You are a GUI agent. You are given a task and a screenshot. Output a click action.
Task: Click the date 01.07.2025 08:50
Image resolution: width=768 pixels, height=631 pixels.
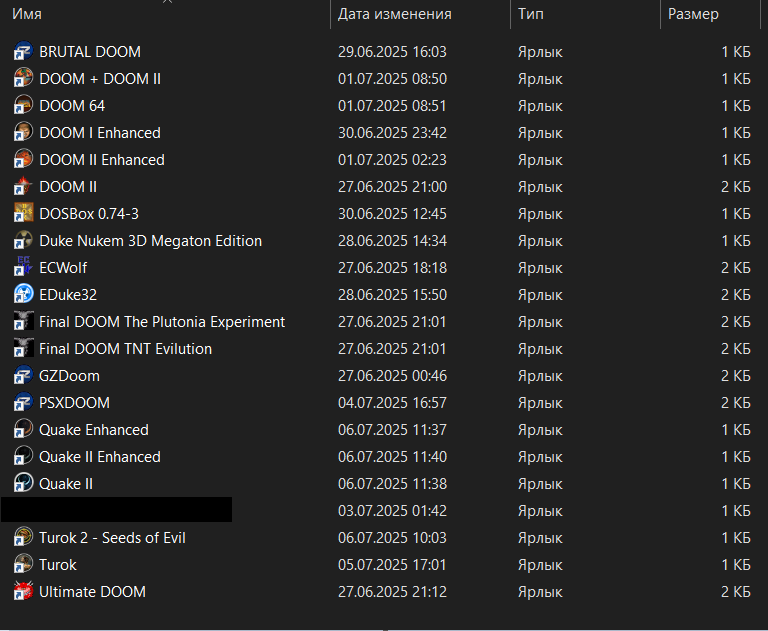point(392,79)
